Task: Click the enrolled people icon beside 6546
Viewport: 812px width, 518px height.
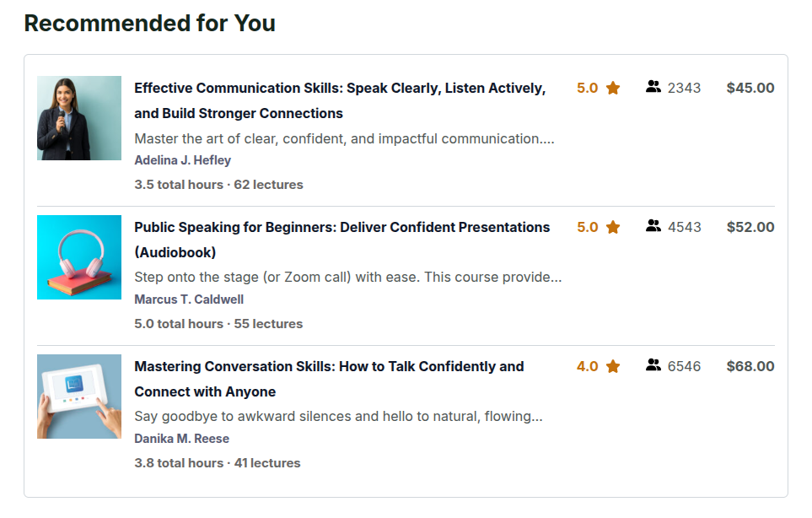Action: click(x=653, y=365)
